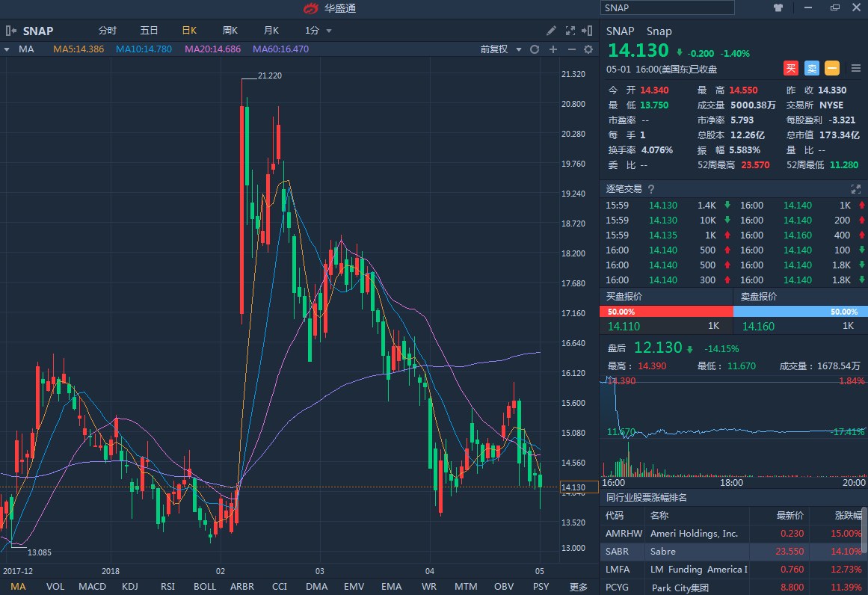Expand the MA indicator dropdown arrow

(7, 49)
